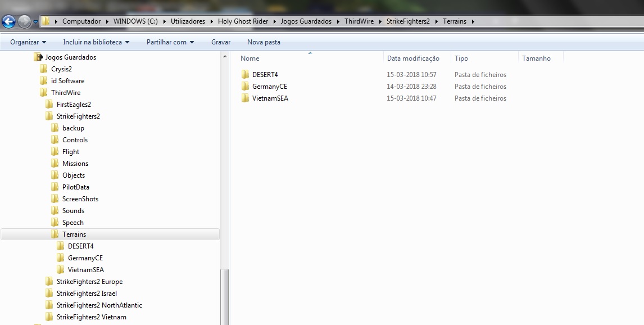Screen dimensions: 644x325
Task: Select StrikeFighters2 Europe in the tree
Action: pos(89,282)
